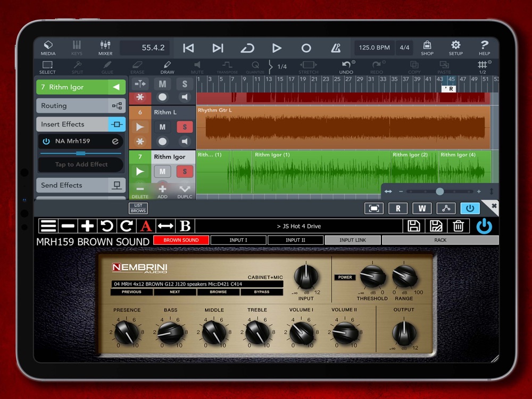Choose the Draw tool
The height and width of the screenshot is (399, 532).
(167, 67)
